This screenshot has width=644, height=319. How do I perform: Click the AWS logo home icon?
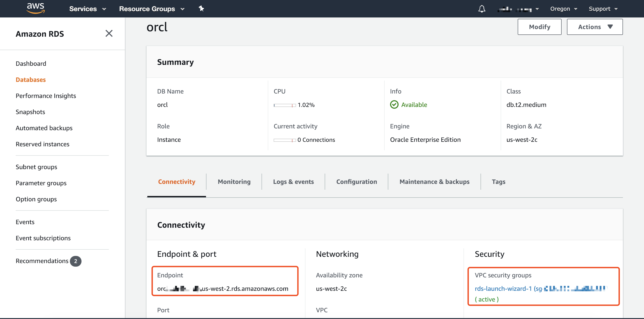[x=36, y=9]
